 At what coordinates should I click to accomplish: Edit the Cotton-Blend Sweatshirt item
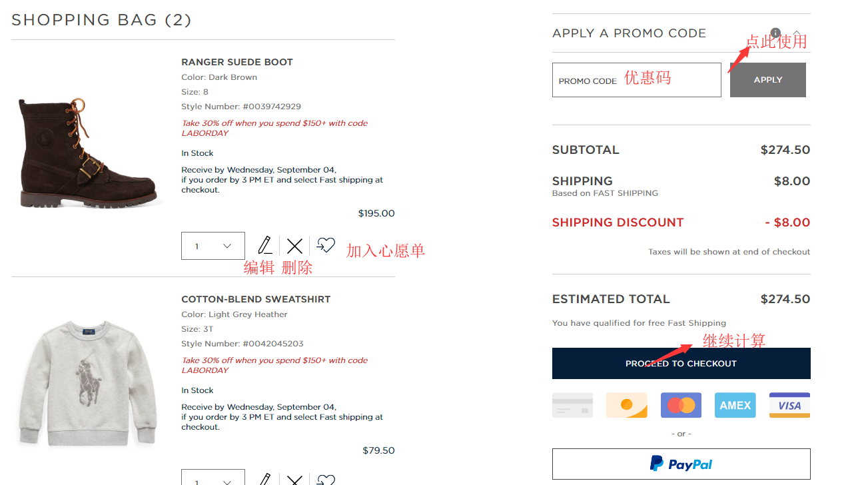(264, 479)
